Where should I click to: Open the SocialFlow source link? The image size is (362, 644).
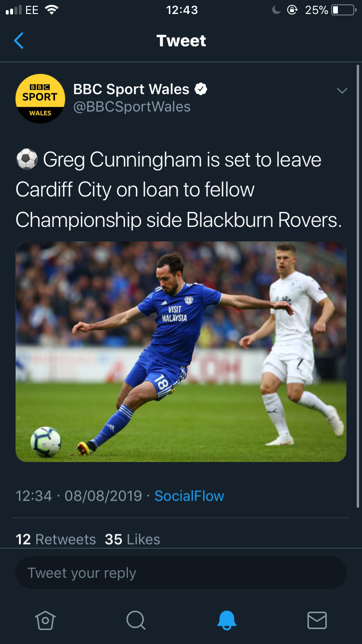tap(189, 496)
